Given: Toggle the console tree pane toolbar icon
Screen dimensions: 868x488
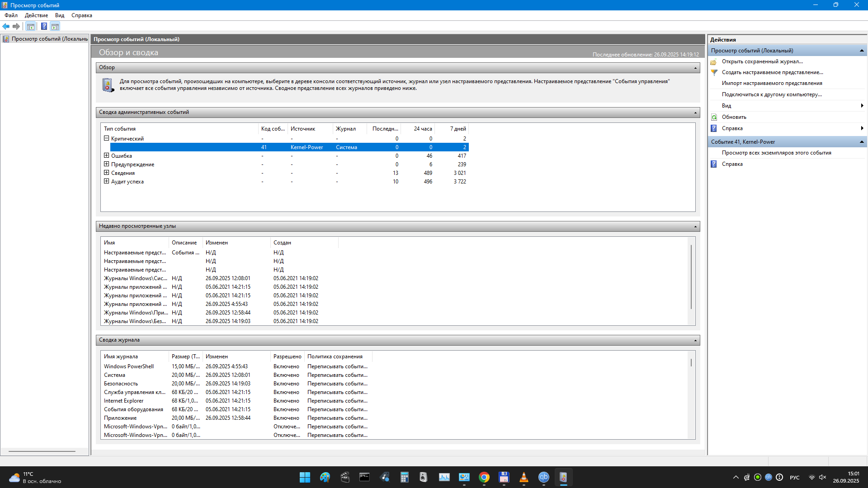Looking at the screenshot, I should (x=30, y=26).
